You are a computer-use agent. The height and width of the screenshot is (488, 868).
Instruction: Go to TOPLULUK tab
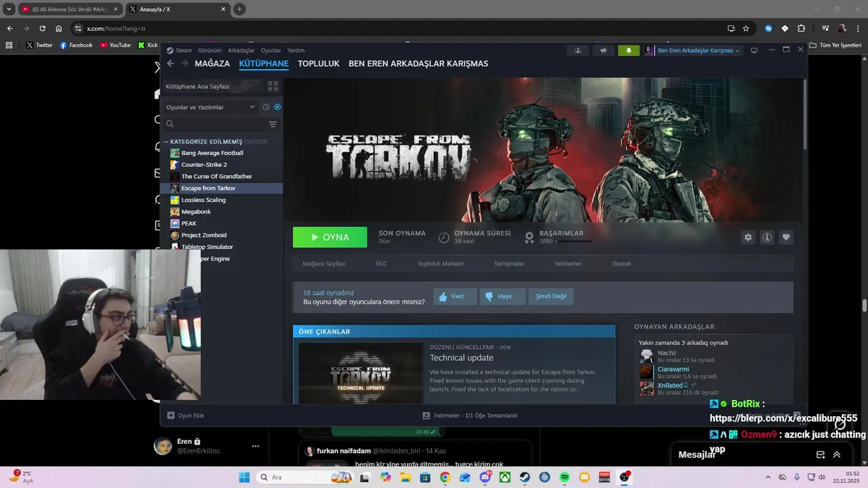pos(319,64)
